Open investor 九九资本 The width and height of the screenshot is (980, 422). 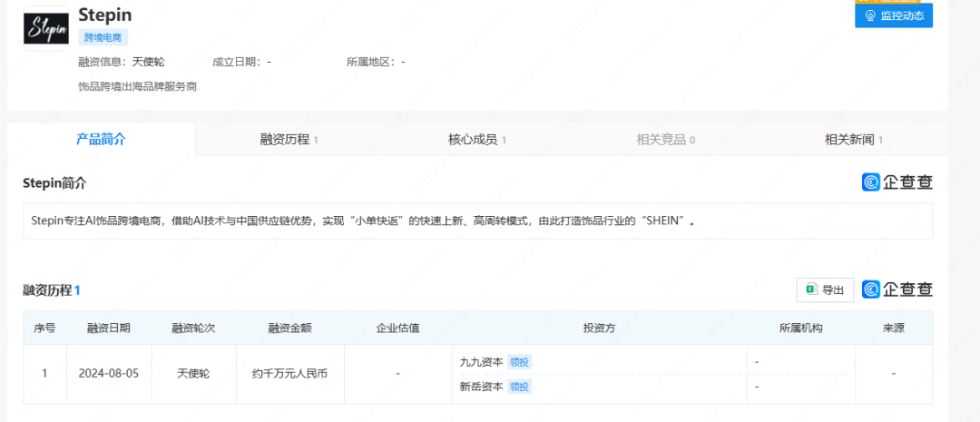click(481, 362)
